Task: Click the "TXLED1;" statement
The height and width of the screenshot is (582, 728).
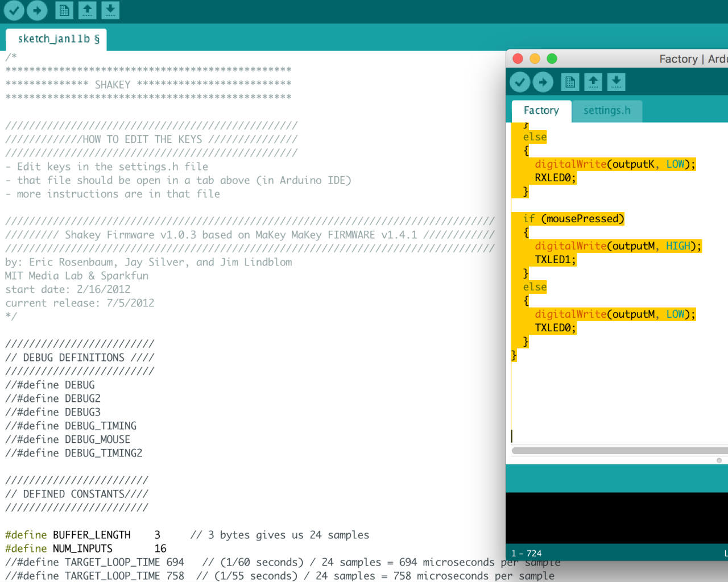Action: (556, 260)
